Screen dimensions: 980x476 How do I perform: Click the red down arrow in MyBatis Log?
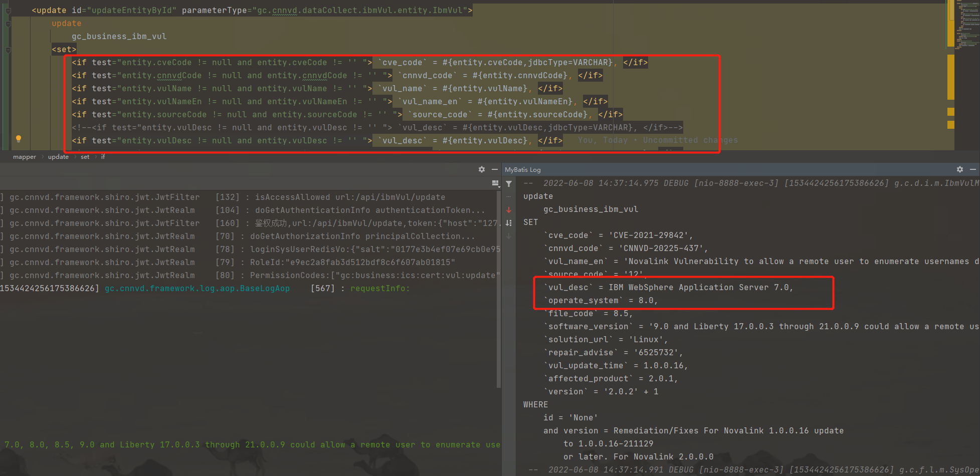(x=509, y=210)
